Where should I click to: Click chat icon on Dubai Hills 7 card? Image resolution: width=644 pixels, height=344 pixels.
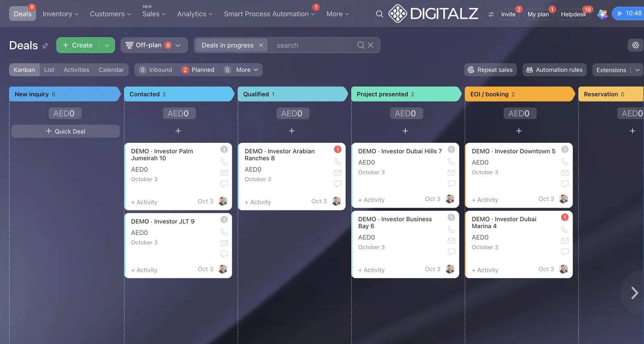pyautogui.click(x=451, y=184)
